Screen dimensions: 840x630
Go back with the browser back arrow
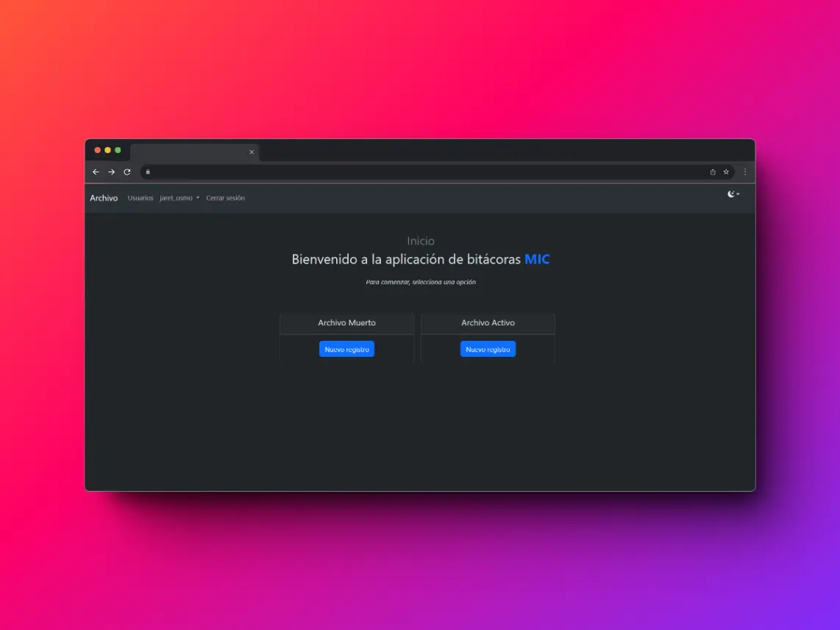tap(96, 172)
